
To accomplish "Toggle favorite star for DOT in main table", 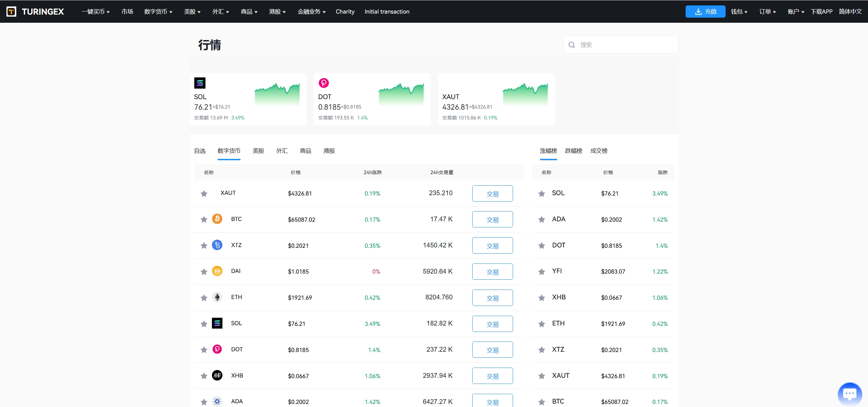I will pyautogui.click(x=204, y=350).
